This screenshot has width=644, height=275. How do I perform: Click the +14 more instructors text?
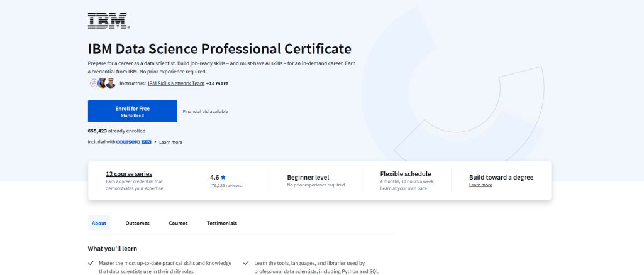coord(217,84)
